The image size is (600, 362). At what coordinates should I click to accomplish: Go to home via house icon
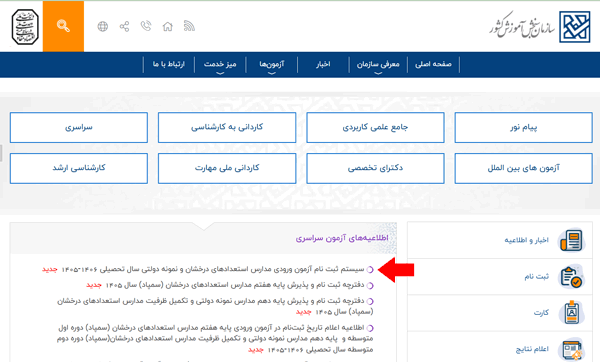168,26
